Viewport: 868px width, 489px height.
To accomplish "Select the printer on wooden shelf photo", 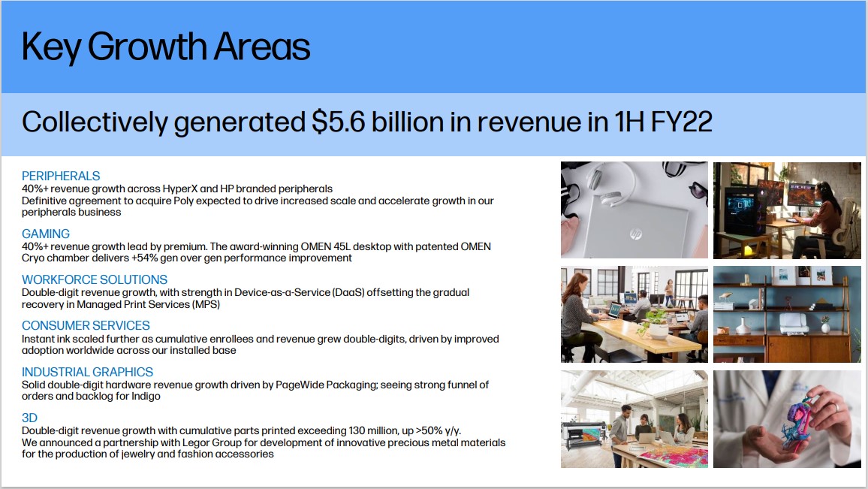I will (x=787, y=314).
